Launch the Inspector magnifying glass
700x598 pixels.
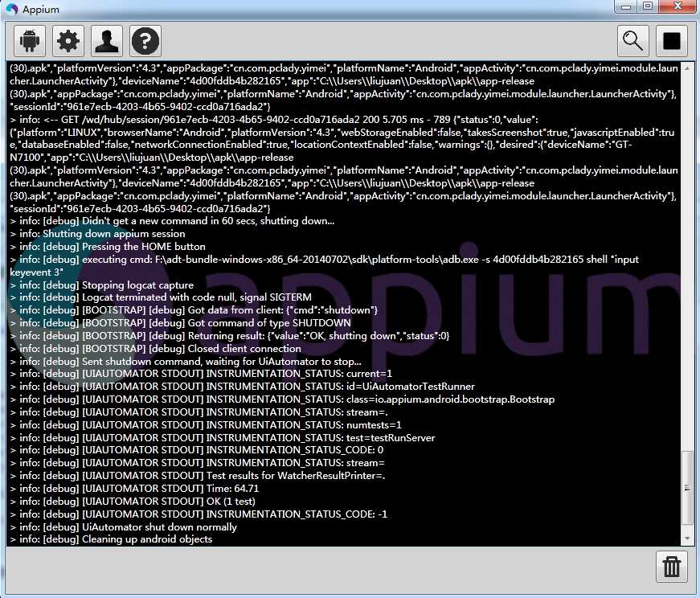pos(633,41)
